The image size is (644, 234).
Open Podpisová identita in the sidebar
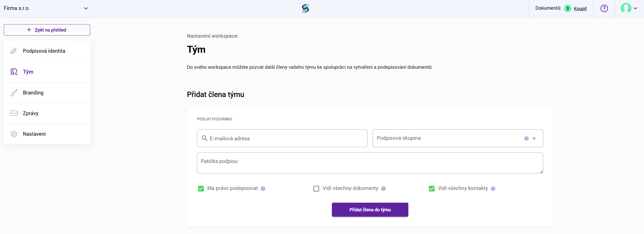(44, 51)
